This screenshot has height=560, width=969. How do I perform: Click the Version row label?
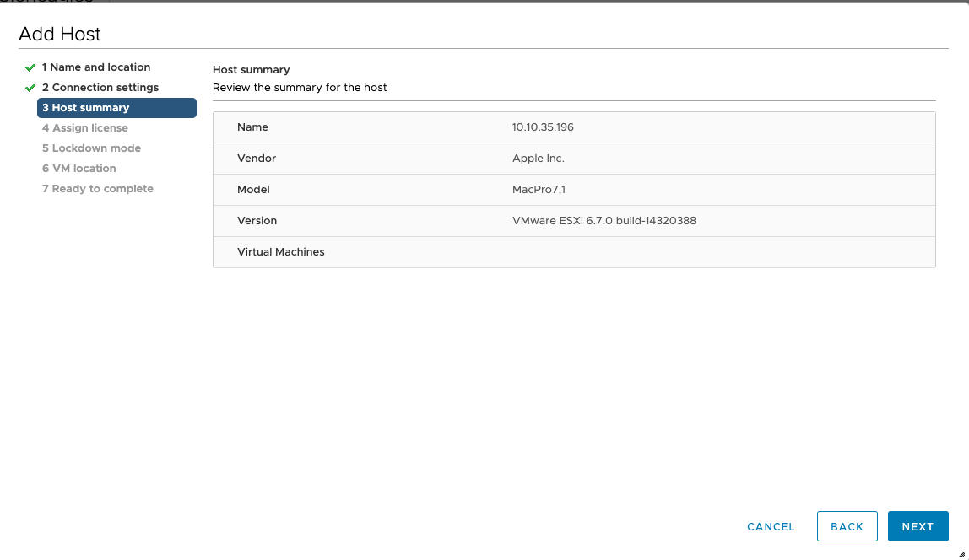[257, 221]
